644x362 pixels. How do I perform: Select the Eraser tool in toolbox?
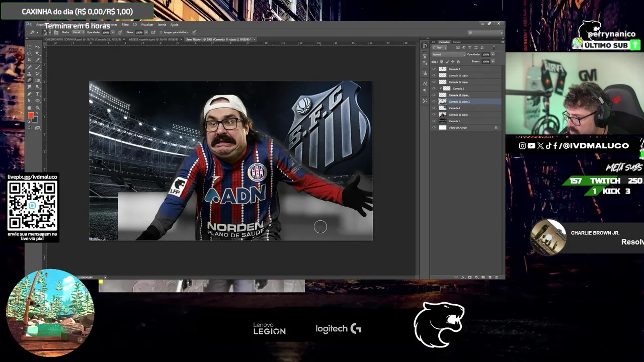click(x=29, y=80)
